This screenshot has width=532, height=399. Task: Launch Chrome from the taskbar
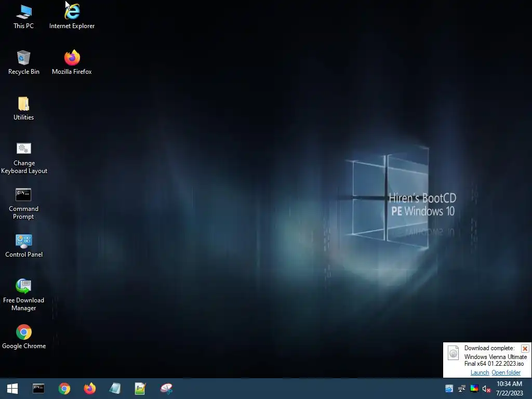pyautogui.click(x=64, y=389)
